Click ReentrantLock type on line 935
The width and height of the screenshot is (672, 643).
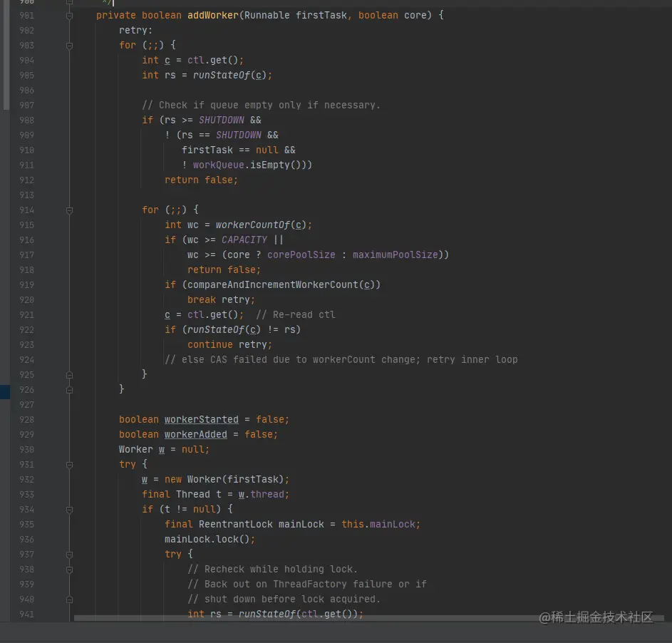coord(236,525)
